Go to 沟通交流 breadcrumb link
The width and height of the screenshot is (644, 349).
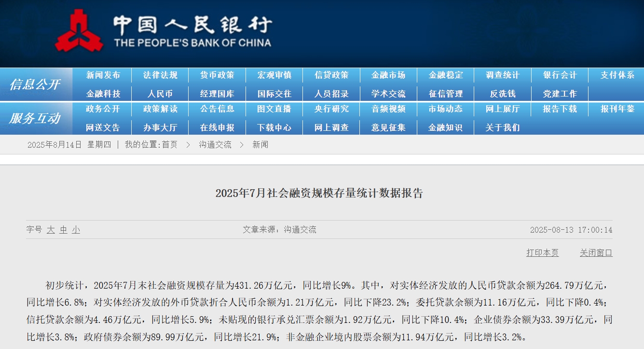click(x=215, y=145)
